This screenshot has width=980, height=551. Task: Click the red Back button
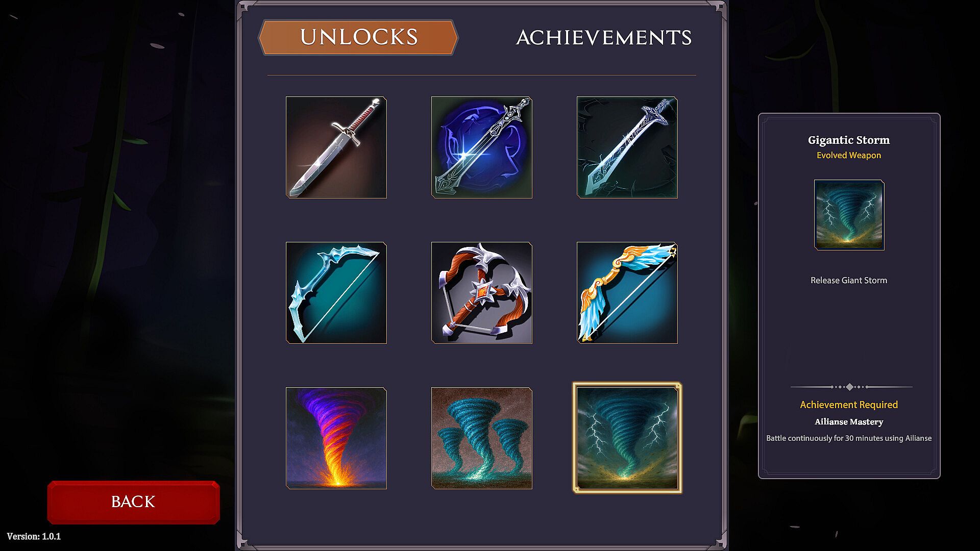(x=134, y=502)
